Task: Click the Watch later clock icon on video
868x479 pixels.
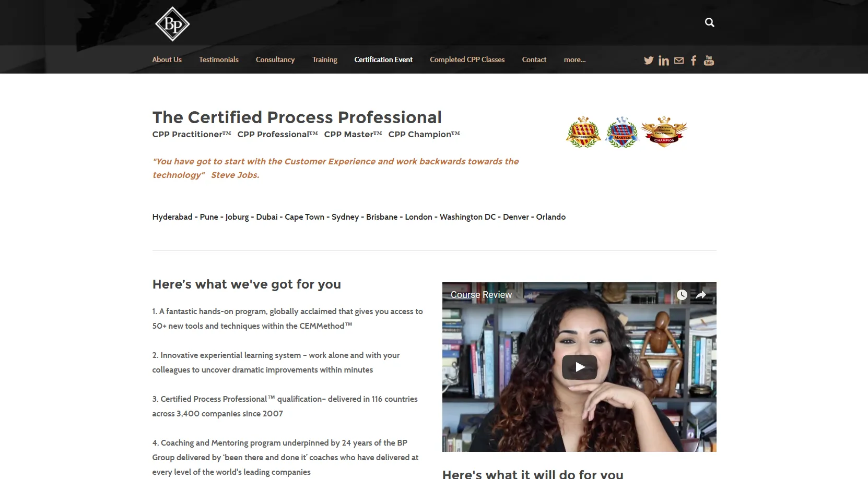Action: [682, 295]
